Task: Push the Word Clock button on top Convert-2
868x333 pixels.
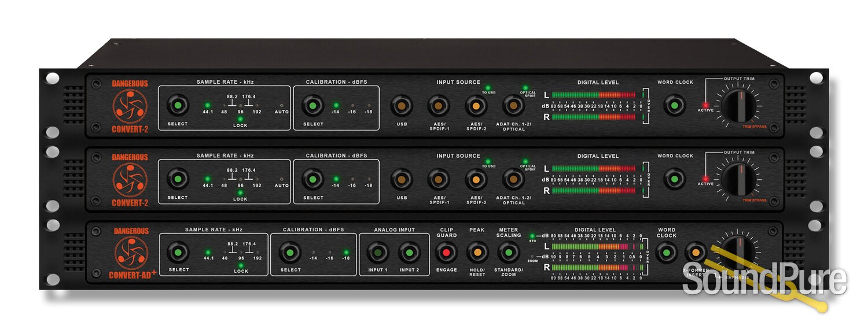Action: (674, 106)
